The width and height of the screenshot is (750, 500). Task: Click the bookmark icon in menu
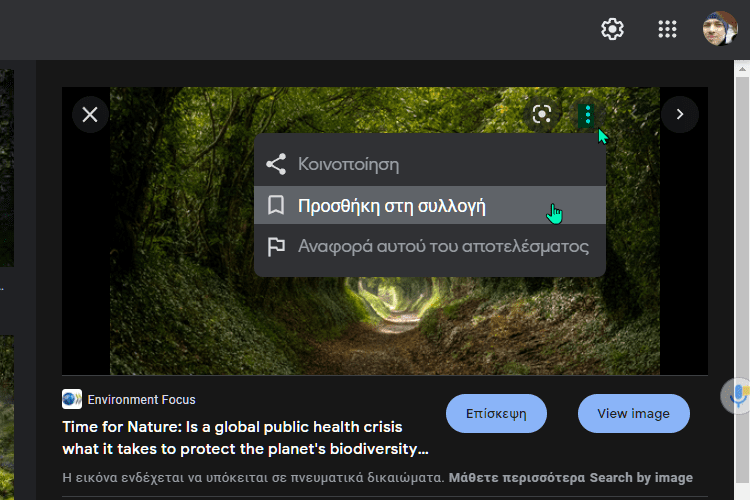(276, 205)
